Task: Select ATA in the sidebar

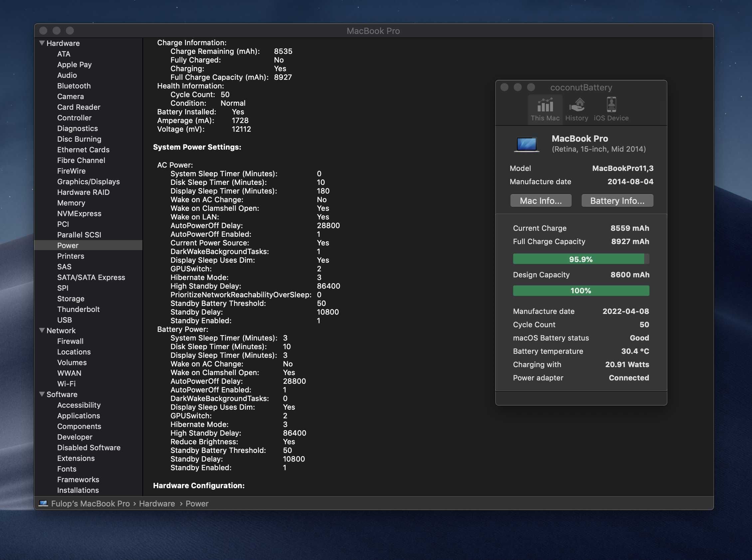Action: pos(64,54)
